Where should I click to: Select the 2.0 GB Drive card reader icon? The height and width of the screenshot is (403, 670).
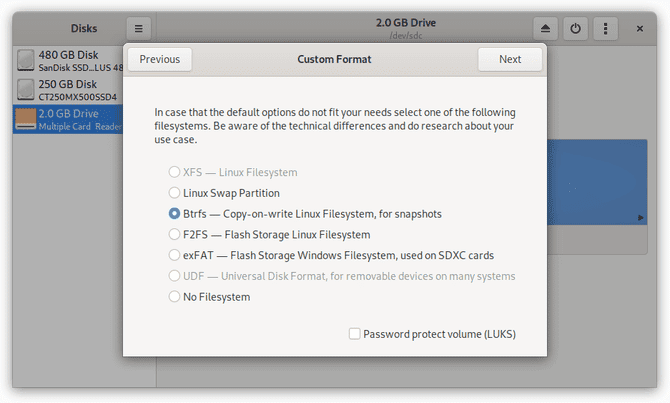(x=27, y=120)
